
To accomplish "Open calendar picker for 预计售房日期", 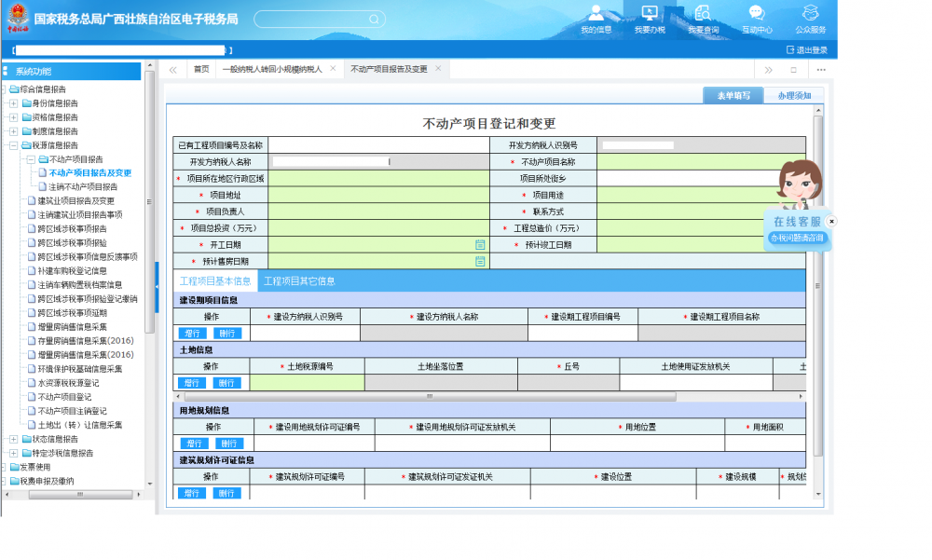I will tap(480, 262).
